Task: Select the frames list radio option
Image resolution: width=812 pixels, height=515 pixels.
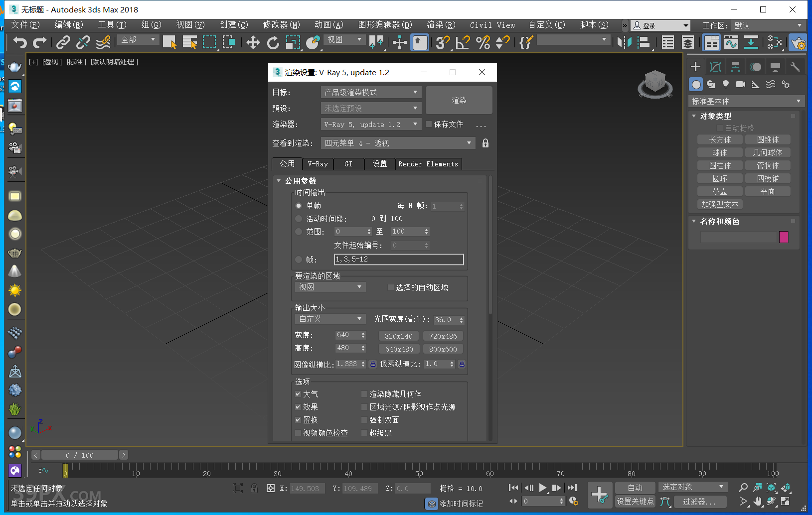Action: pos(299,259)
